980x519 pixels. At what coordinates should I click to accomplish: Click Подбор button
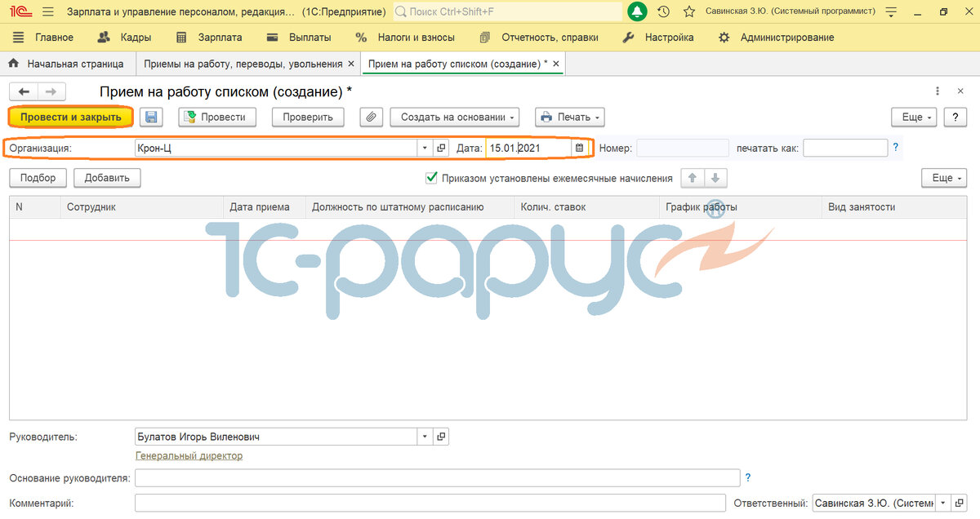pos(38,178)
